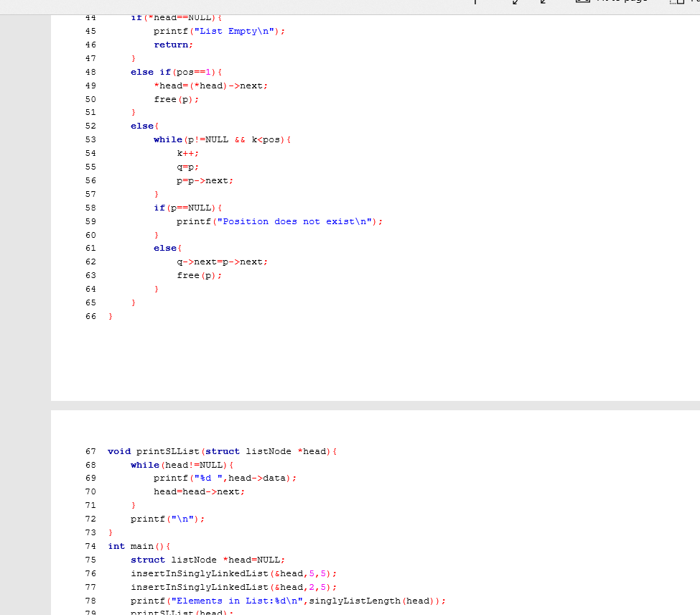Click the "Elements in List" printf line
The width and height of the screenshot is (700, 615).
(215, 601)
